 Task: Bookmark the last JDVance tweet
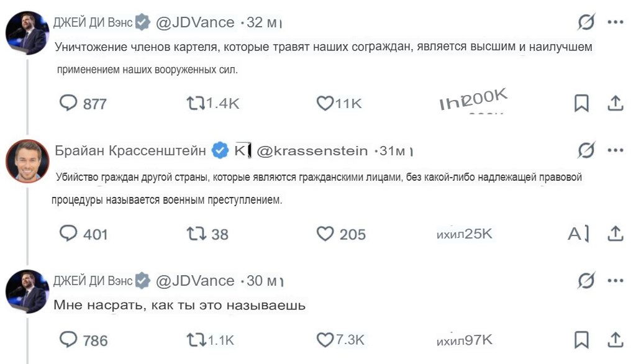pos(581,340)
